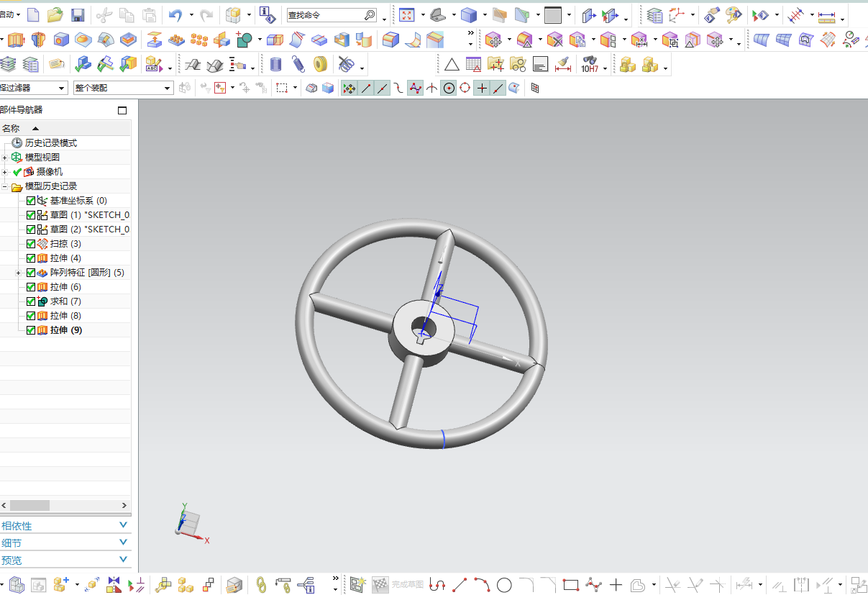Click the helical spring icon
Screen dimensions: 868x595
[298, 65]
